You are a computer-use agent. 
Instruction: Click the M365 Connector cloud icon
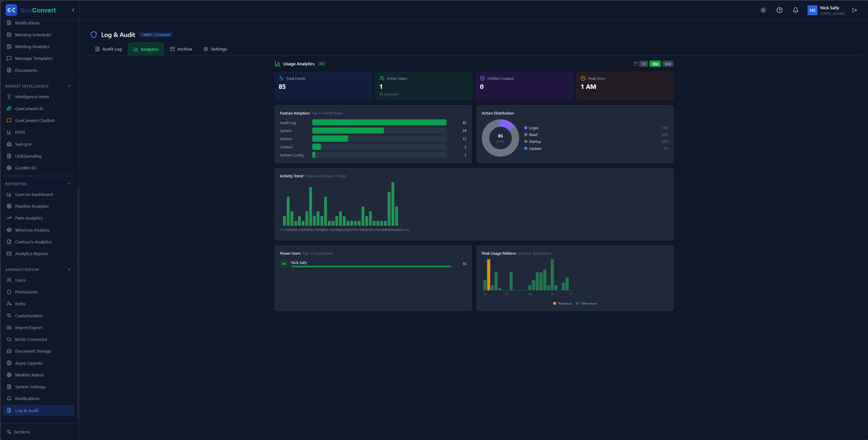(9, 339)
